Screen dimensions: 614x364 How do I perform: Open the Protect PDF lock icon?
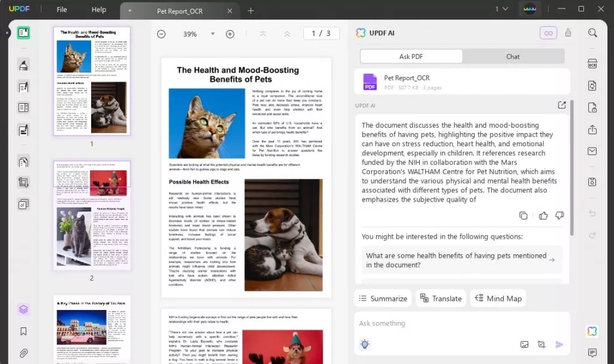[x=592, y=108]
